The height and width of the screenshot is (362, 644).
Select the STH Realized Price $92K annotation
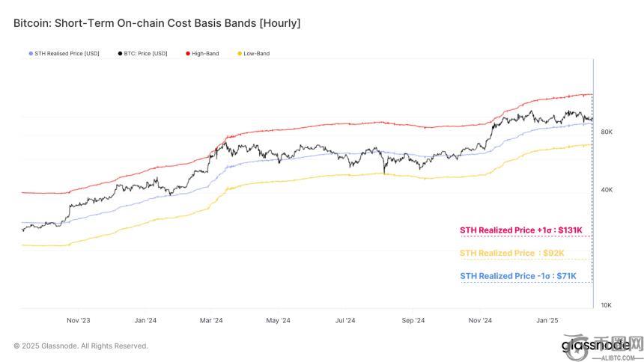tap(512, 254)
